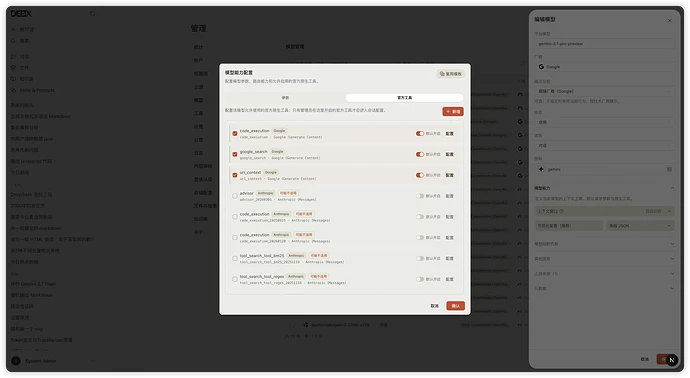Image resolution: width=690 pixels, height=378 pixels.
Task: Click the gemini sparkle icon in icon field
Action: click(x=541, y=169)
